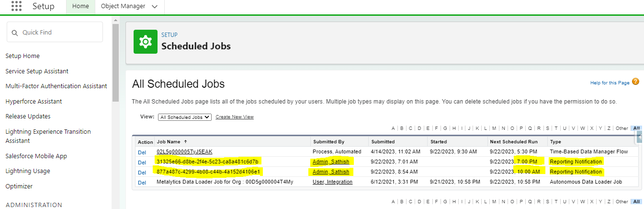Open the All Scheduled Jobs view dropdown

[x=185, y=117]
